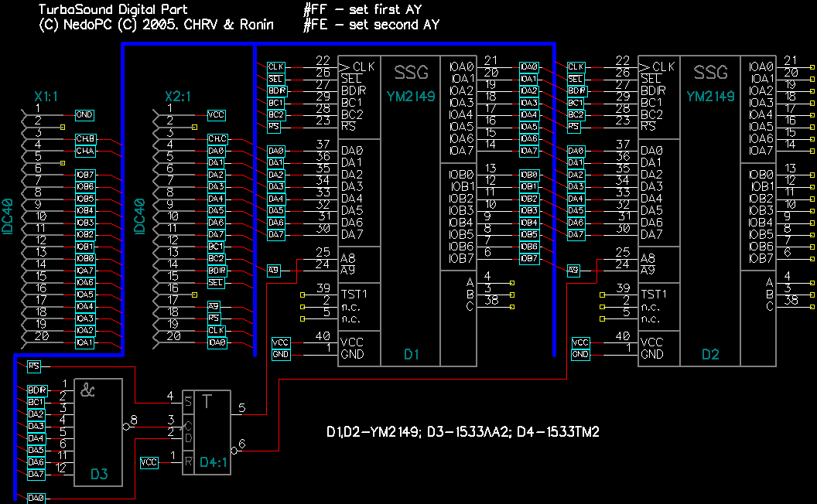Click the IOB7 net label on connector X1
817x504 pixels.
(x=85, y=175)
